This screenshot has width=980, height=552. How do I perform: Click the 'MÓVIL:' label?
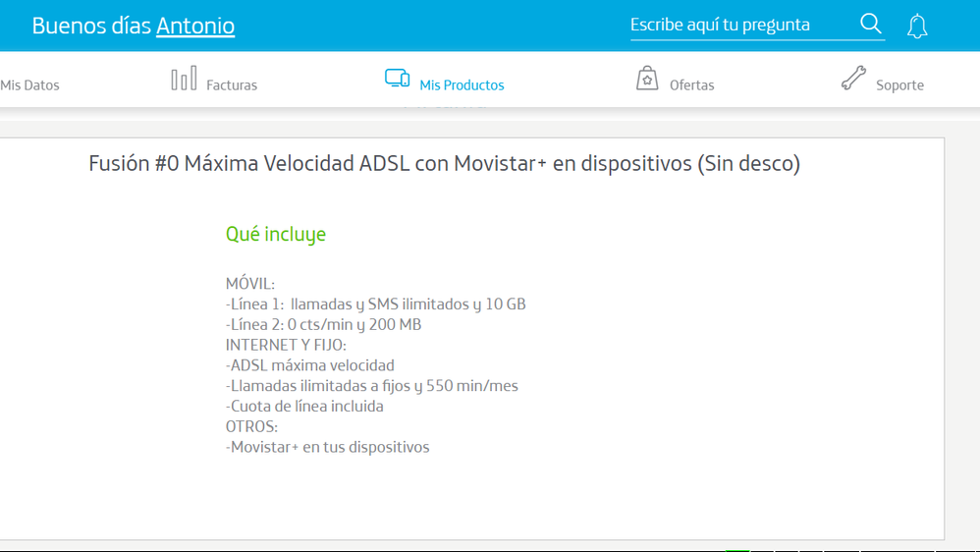pyautogui.click(x=250, y=284)
